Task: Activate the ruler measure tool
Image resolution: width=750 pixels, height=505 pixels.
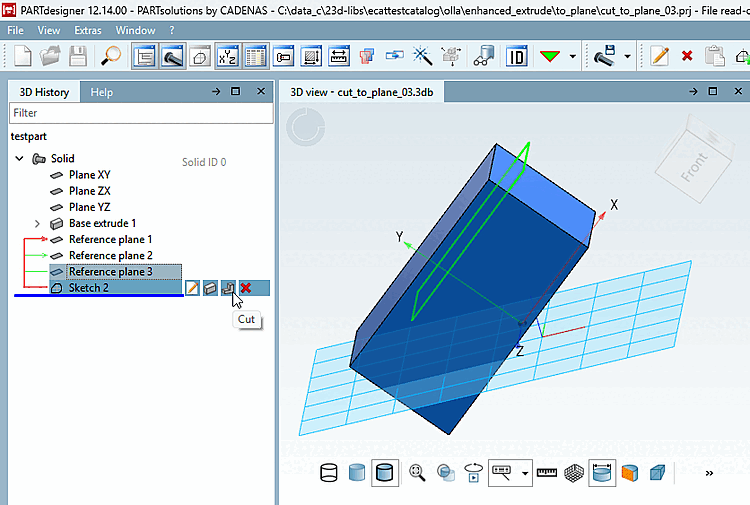Action: 547,473
